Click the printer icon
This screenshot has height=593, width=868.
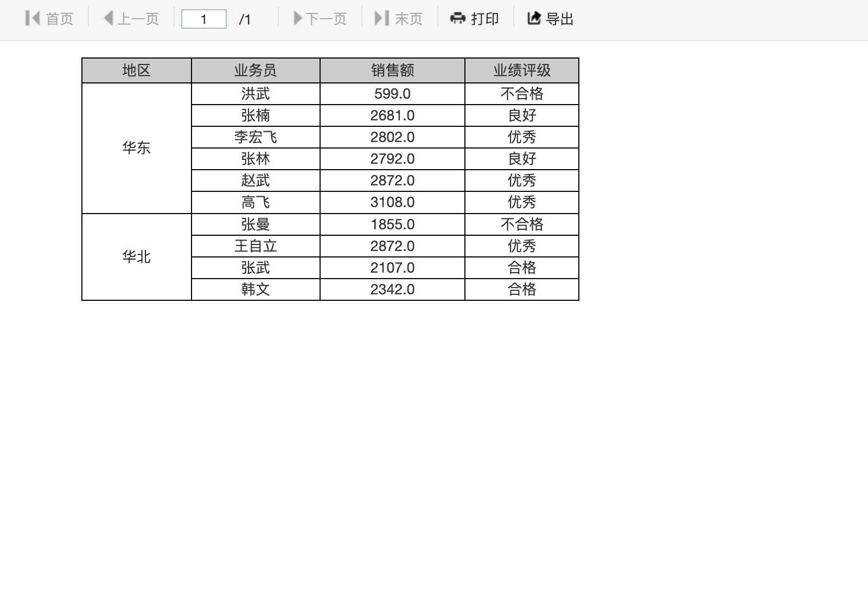pyautogui.click(x=458, y=18)
